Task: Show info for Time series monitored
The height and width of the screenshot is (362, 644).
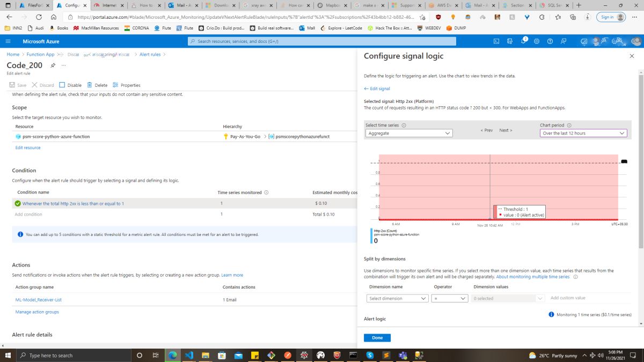Action: coord(267,193)
